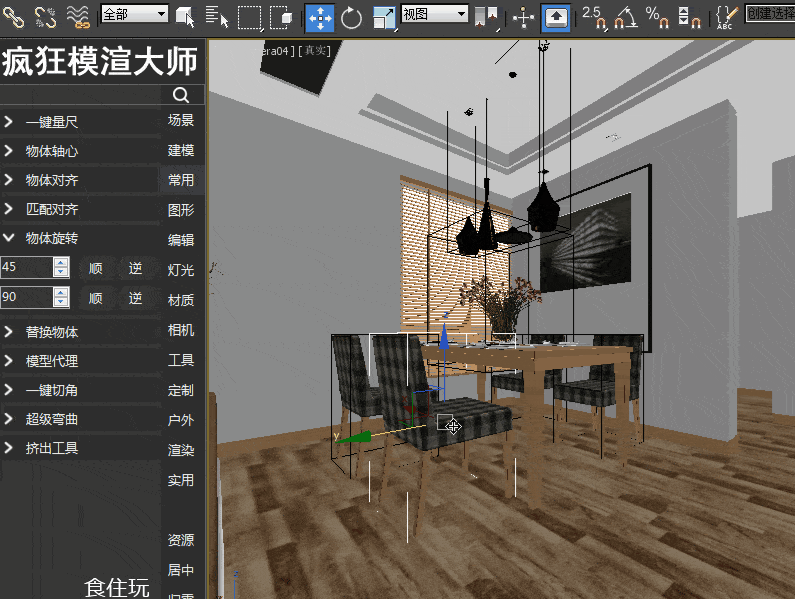795x599 pixels.
Task: Click 顺 button next to 45
Action: point(96,268)
